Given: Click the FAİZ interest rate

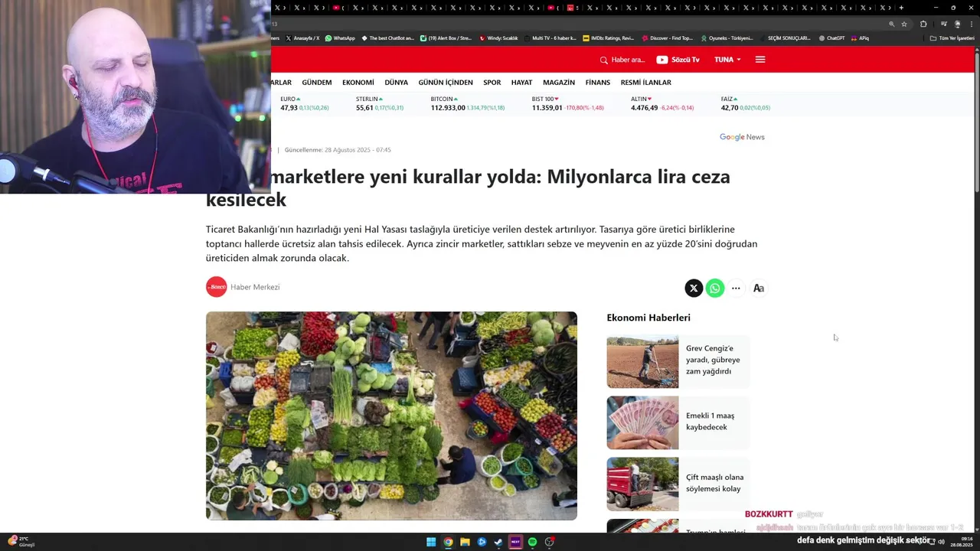Looking at the screenshot, I should (746, 103).
